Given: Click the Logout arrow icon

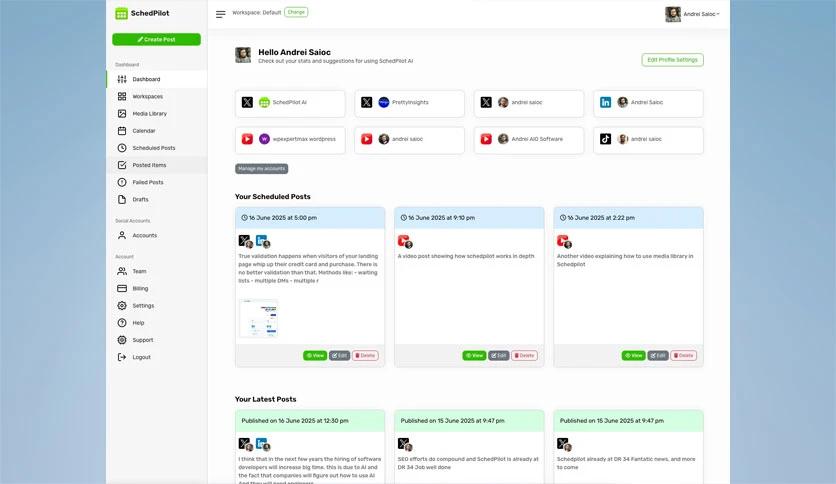Looking at the screenshot, I should coord(122,357).
